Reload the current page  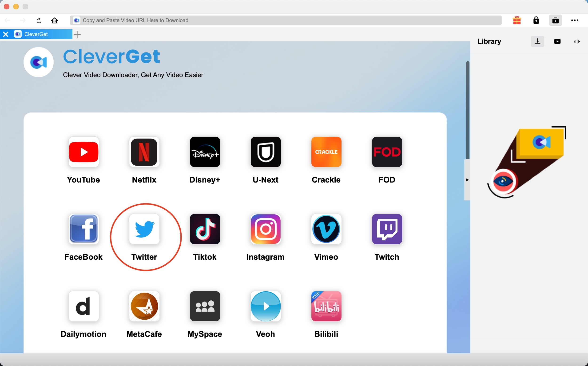39,20
